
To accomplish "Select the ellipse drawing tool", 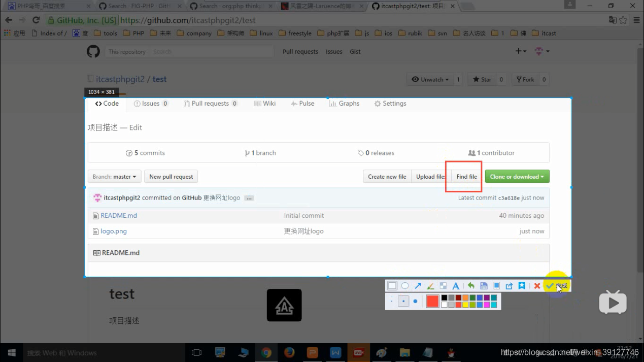I will (x=405, y=286).
